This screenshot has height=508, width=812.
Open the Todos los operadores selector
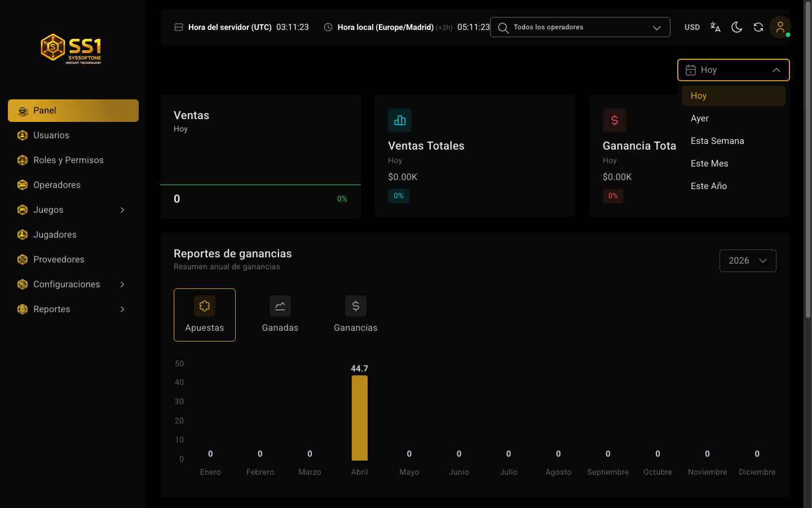(580, 27)
